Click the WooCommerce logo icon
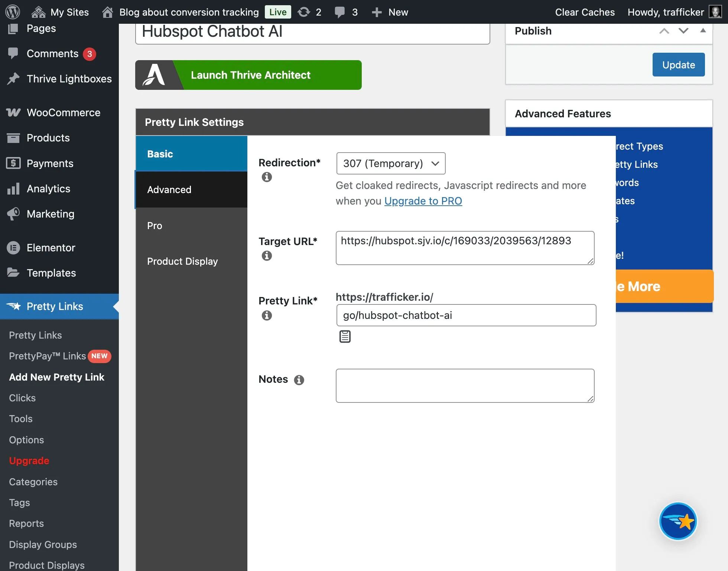This screenshot has width=728, height=571. 13,112
